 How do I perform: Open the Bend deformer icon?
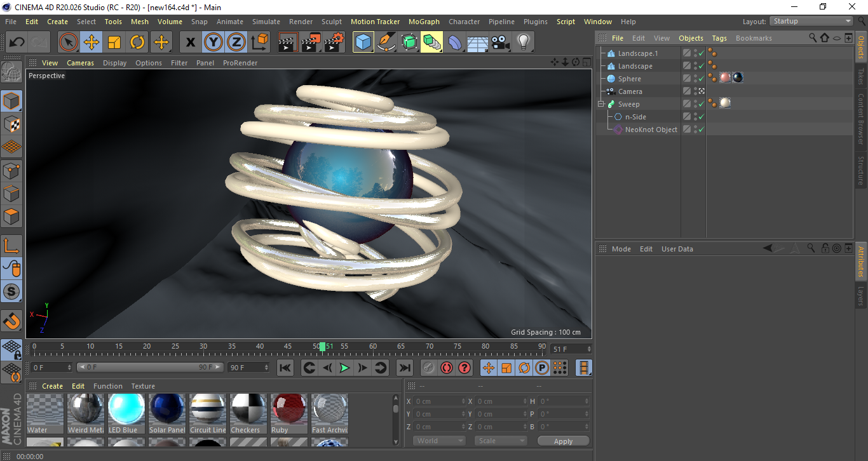(455, 43)
